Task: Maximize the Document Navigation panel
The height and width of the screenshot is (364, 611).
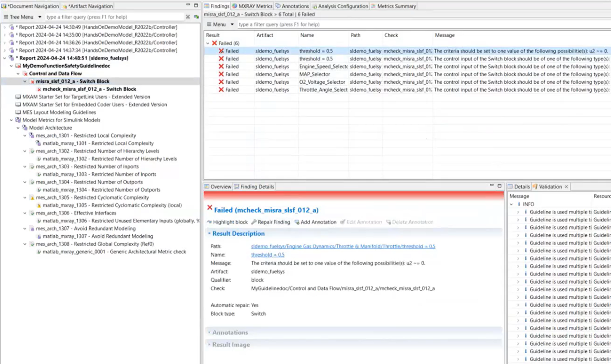Action: click(x=196, y=5)
